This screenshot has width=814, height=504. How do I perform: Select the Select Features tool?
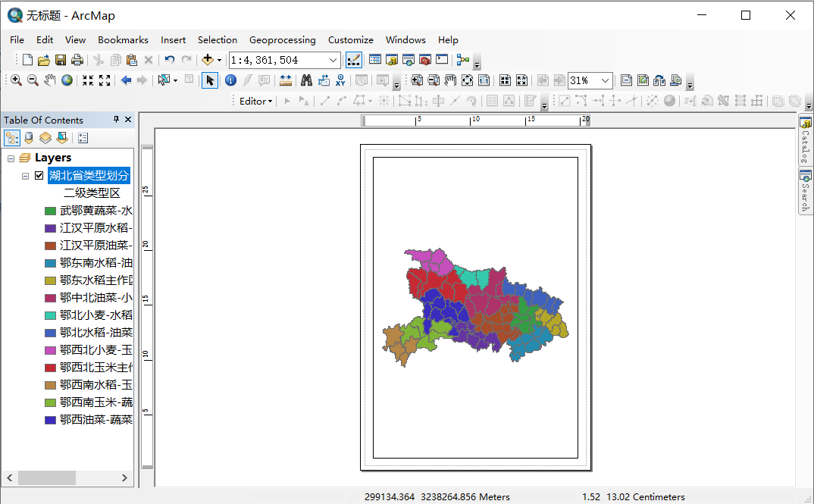pos(164,80)
